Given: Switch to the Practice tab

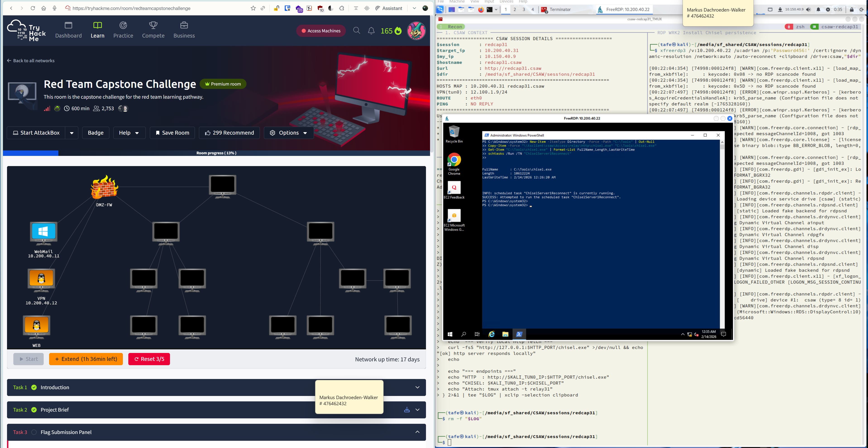Looking at the screenshot, I should pos(123,30).
